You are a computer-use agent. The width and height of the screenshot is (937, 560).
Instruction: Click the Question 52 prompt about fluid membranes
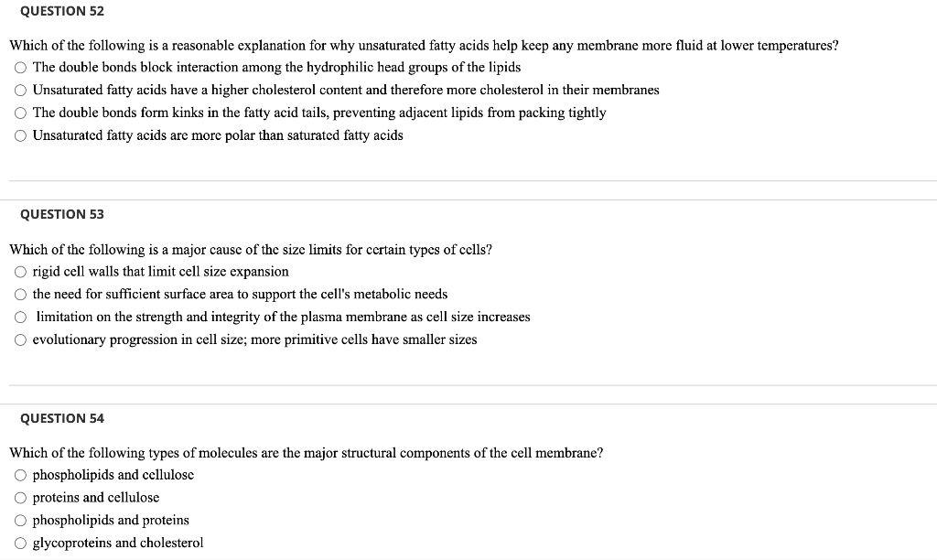click(x=423, y=45)
